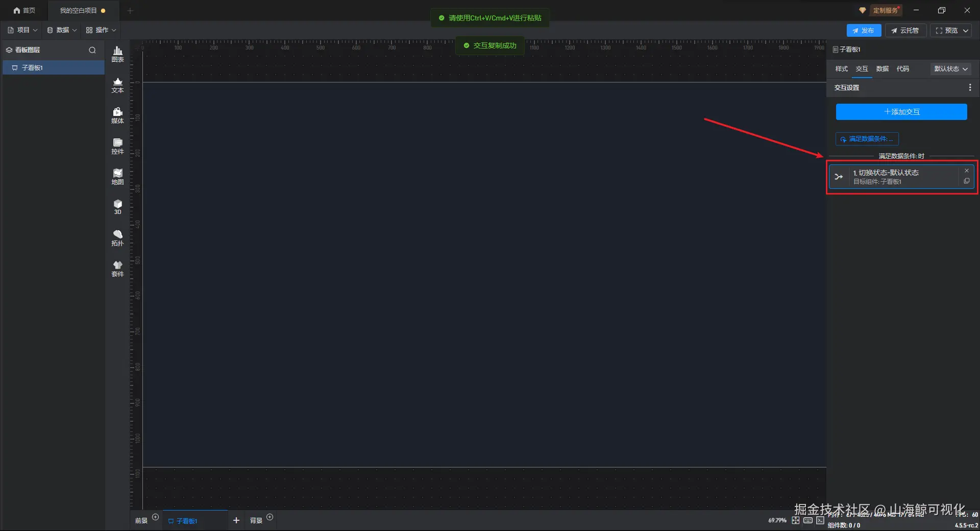Open the 默认状态 state dropdown
Screen dimensions: 980x531
click(x=950, y=69)
